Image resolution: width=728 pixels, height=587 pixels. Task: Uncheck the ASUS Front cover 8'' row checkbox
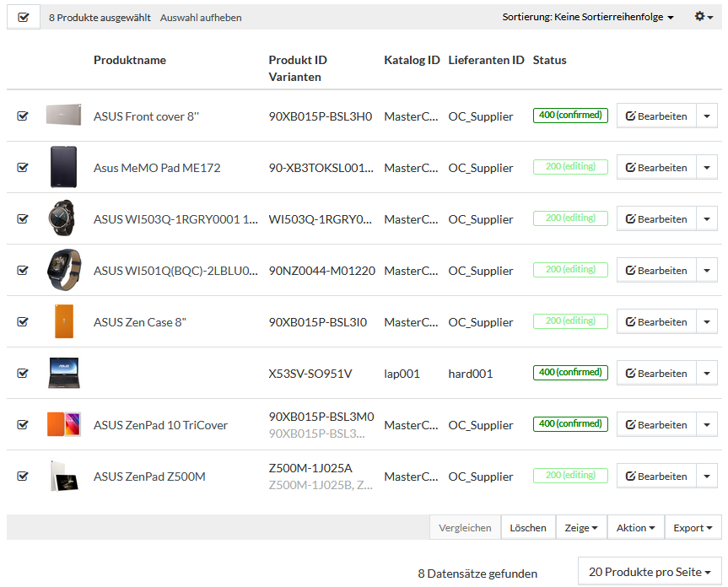[22, 116]
